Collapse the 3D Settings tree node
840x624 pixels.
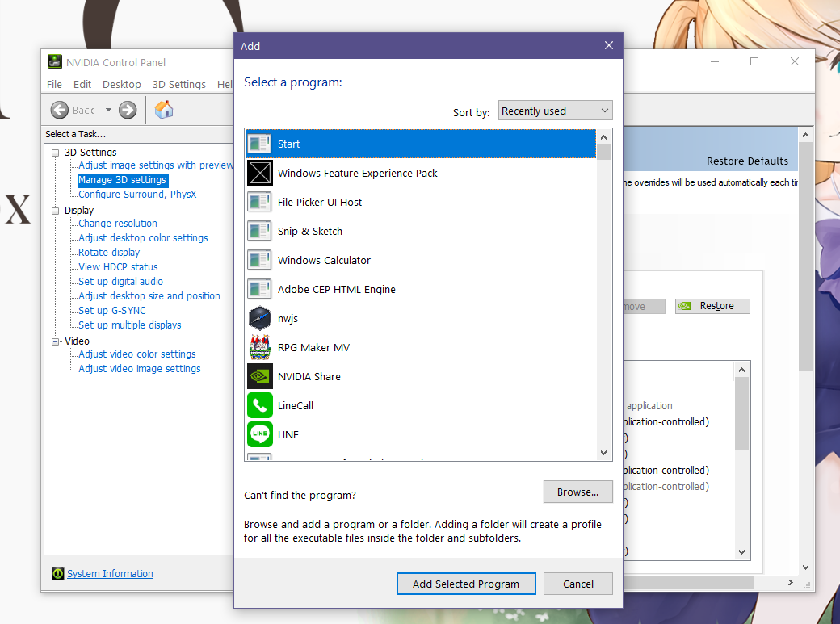click(55, 153)
